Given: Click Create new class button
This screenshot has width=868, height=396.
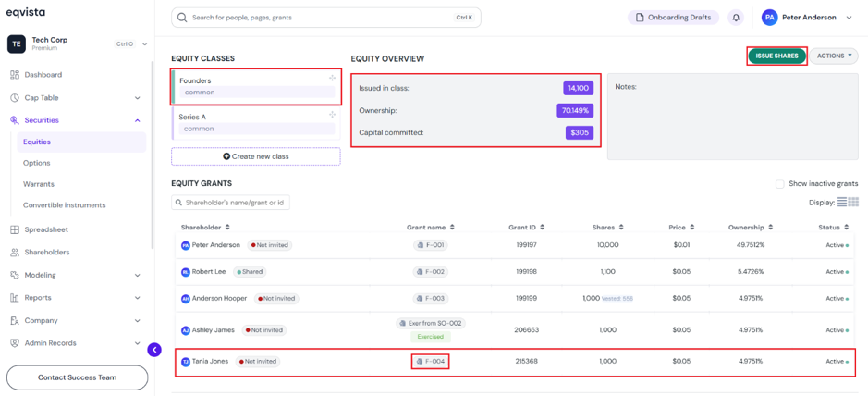Looking at the screenshot, I should click(x=256, y=156).
